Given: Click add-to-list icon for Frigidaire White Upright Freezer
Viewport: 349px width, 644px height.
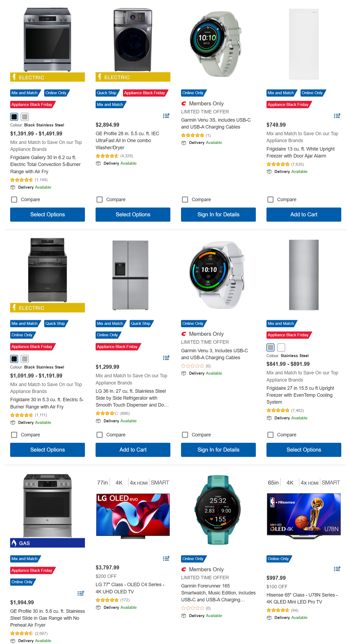Looking at the screenshot, I should [x=337, y=116].
